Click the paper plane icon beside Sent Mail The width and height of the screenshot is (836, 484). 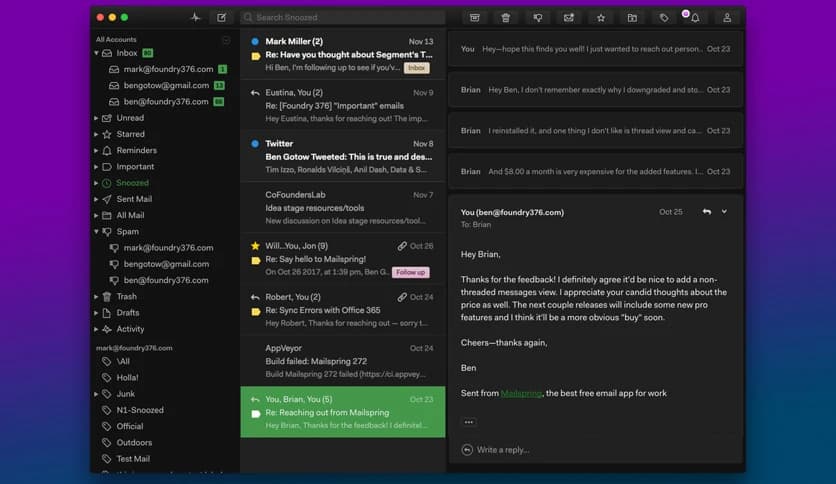pos(107,199)
